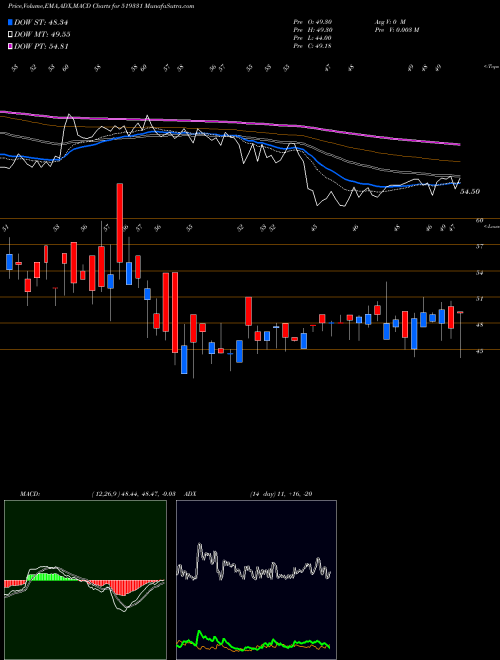Image resolution: width=500 pixels, height=660 pixels.
Task: Click the magenta DOW PT legend swatch
Action: click(x=10, y=47)
